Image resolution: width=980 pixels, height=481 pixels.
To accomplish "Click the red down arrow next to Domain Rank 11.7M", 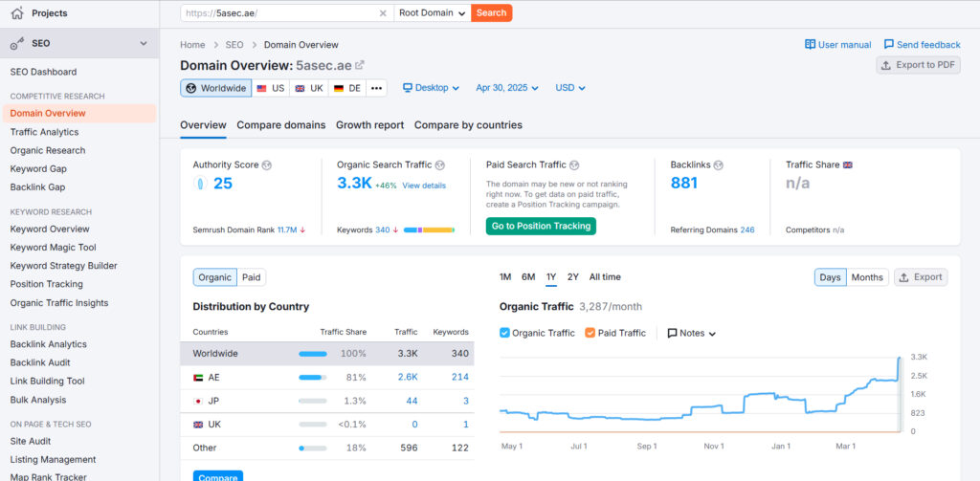I will tap(302, 230).
